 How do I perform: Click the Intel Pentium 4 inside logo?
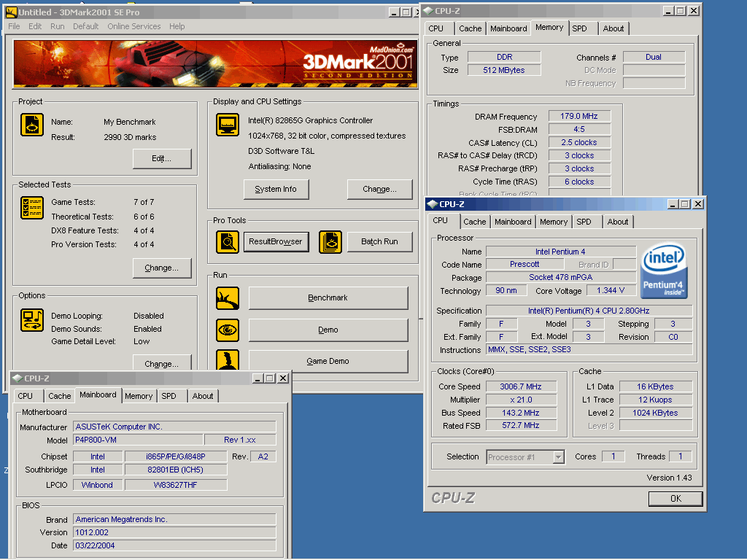[x=664, y=271]
